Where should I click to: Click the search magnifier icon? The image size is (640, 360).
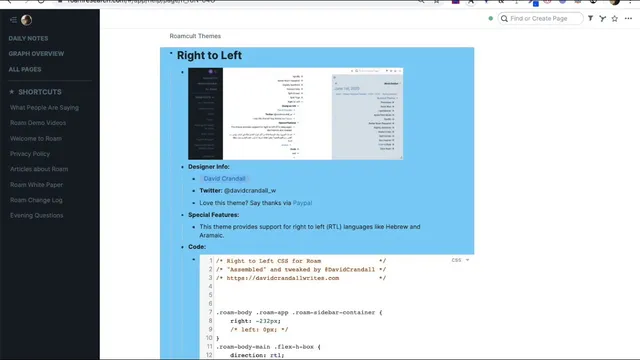504,18
